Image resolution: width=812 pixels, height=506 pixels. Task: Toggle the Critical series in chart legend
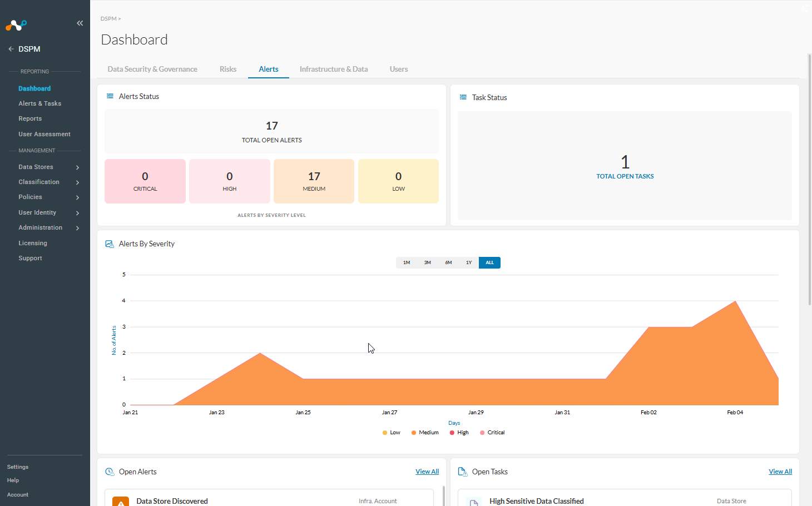[x=492, y=433]
